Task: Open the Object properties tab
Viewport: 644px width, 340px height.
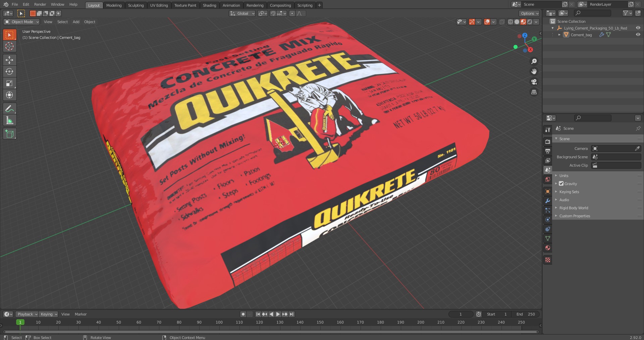Action: (x=548, y=191)
